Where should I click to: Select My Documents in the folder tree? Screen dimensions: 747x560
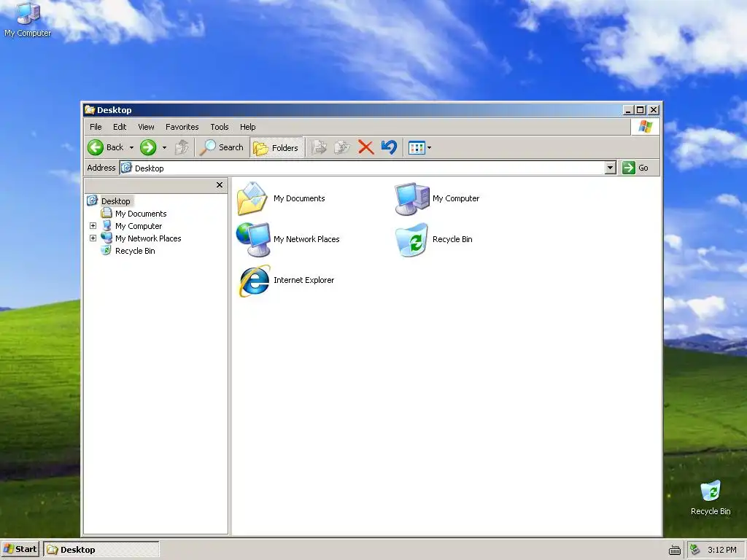[x=141, y=214]
